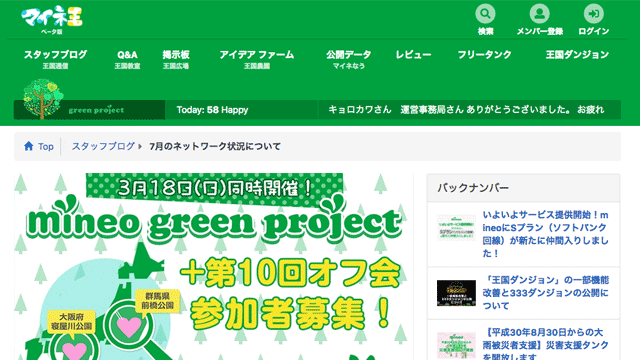Open the Sプラン(ソフトバンク回線) article link

pos(545,234)
